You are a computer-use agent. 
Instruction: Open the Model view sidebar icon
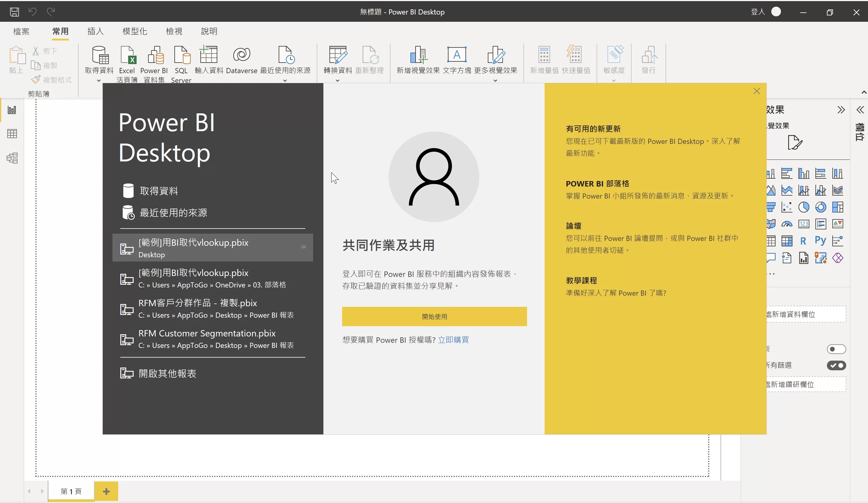pyautogui.click(x=12, y=158)
